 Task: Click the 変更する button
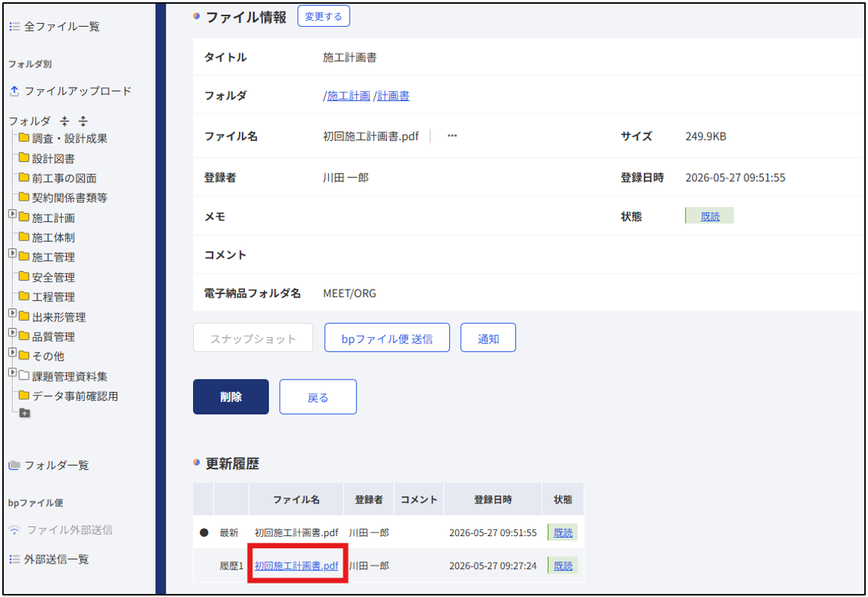[324, 16]
